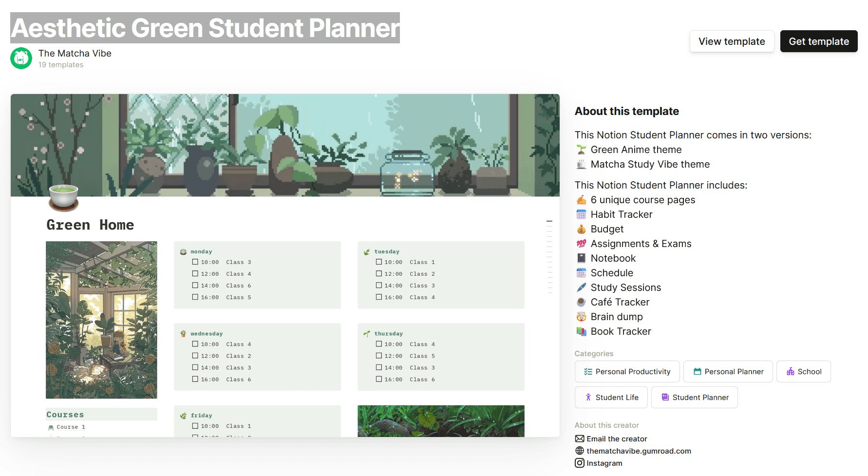Click the Green Anime theme plant emoji

pyautogui.click(x=581, y=150)
